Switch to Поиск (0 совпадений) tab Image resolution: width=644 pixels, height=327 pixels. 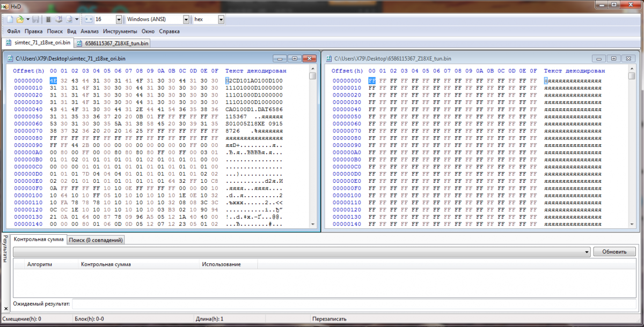96,240
